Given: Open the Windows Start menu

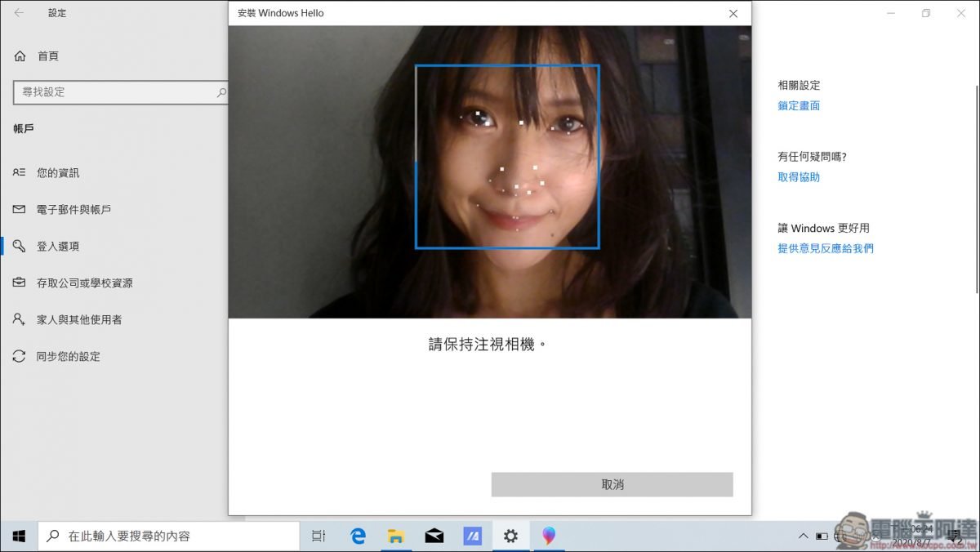Looking at the screenshot, I should 19,536.
